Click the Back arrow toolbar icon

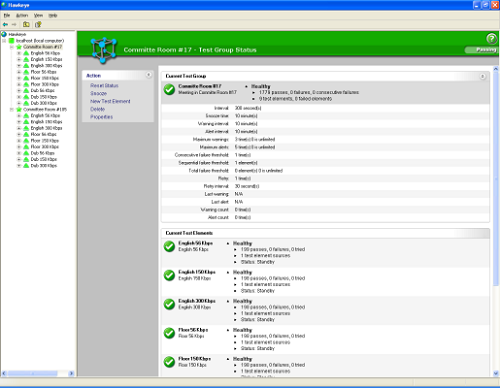pos(5,24)
